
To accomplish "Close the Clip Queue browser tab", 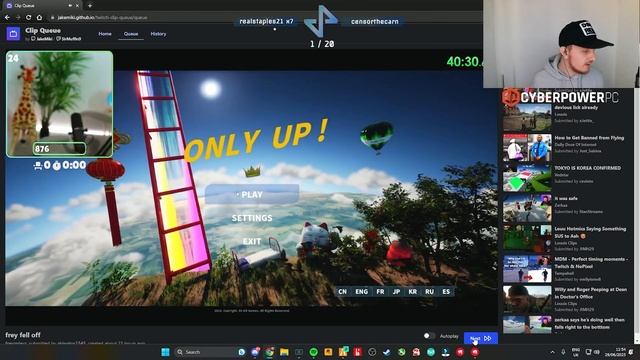I will pyautogui.click(x=77, y=6).
